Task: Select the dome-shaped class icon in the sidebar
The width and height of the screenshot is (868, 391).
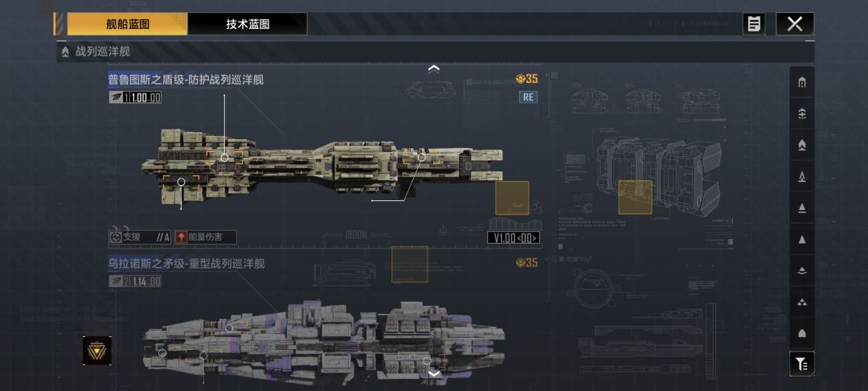Action: (801, 333)
